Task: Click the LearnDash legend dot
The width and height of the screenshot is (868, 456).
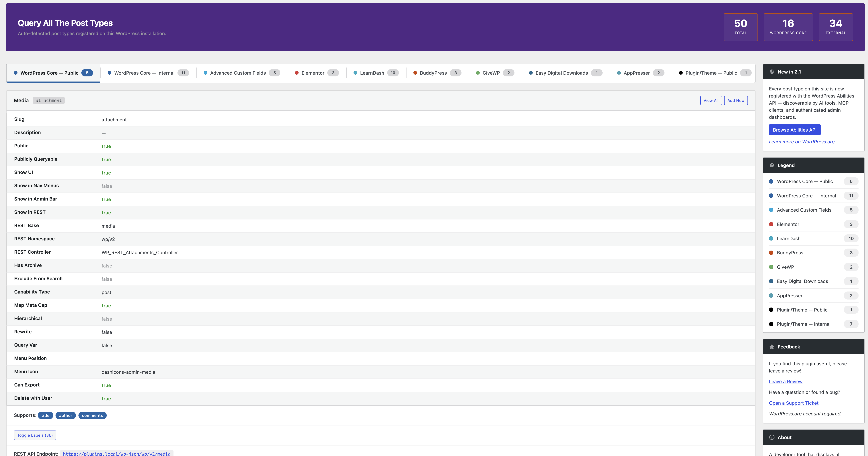Action: click(771, 238)
